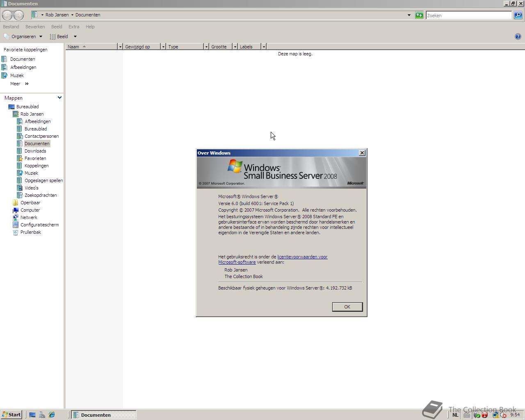Select Favorieten folder in tree

coord(35,158)
